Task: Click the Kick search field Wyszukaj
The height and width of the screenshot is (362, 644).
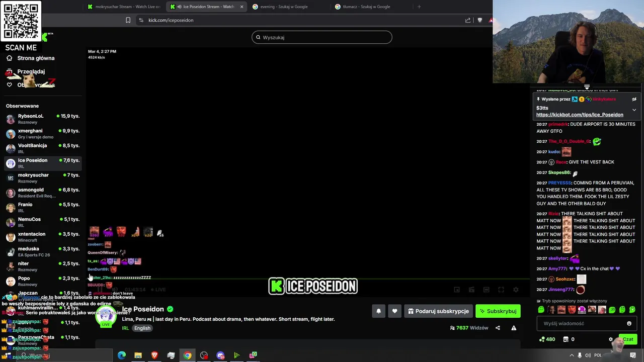Action: pyautogui.click(x=322, y=37)
